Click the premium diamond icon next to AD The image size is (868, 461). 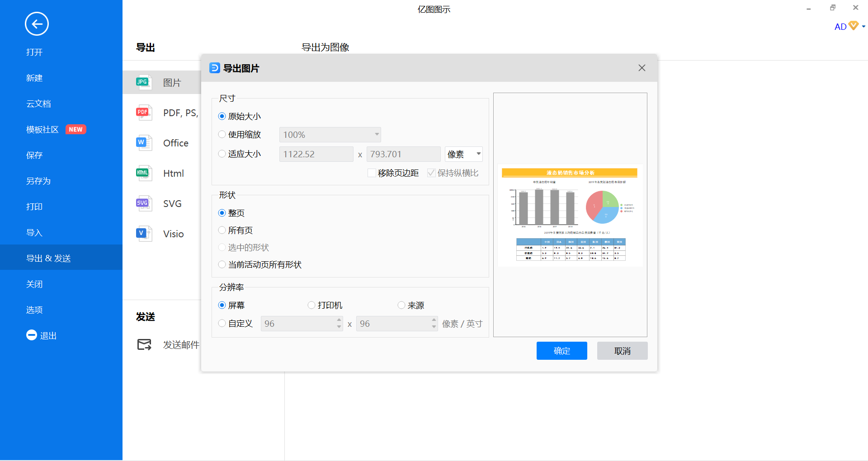[854, 26]
